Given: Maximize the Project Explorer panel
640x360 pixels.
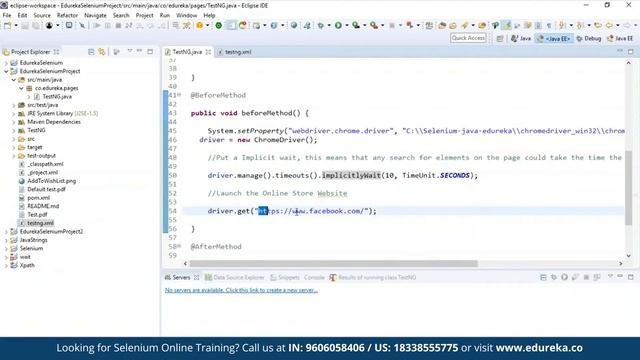Looking at the screenshot, I should pyautogui.click(x=150, y=52).
